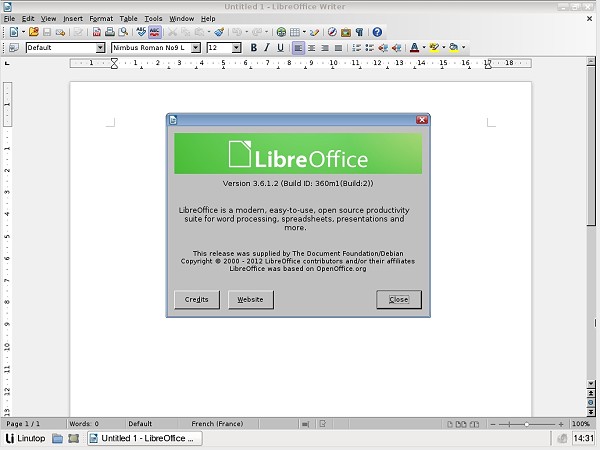Open the Paste options dropdown arrow
Screen dimensions: 600x450
click(209, 32)
